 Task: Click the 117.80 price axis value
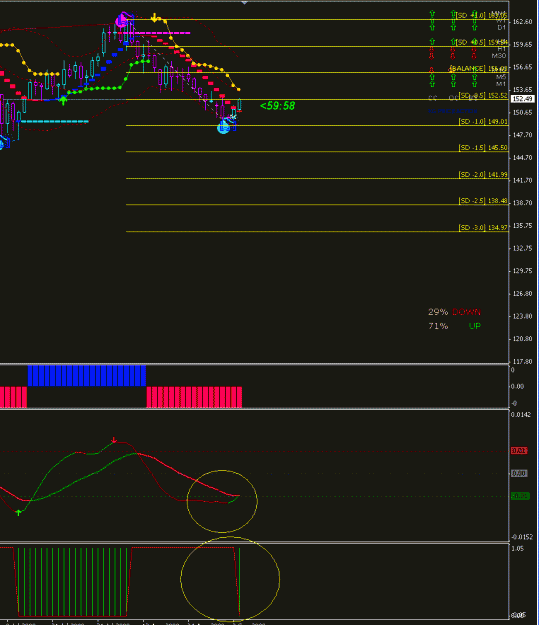tap(522, 362)
